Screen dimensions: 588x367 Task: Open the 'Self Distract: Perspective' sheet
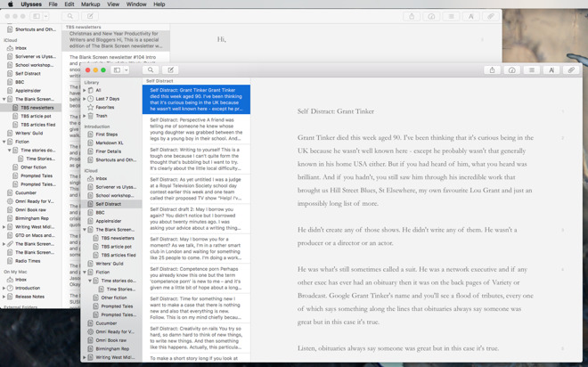point(196,129)
